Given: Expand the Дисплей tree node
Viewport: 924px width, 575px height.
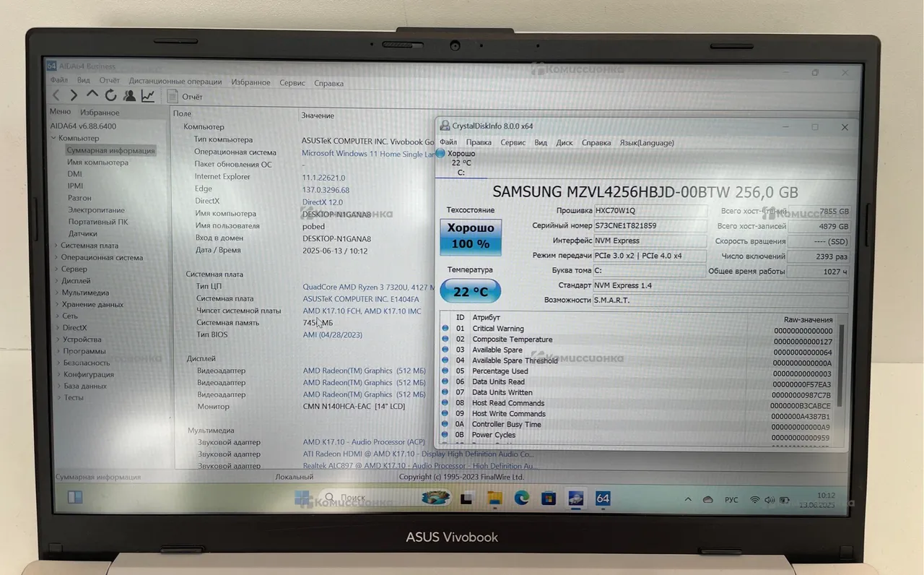Looking at the screenshot, I should pos(56,281).
